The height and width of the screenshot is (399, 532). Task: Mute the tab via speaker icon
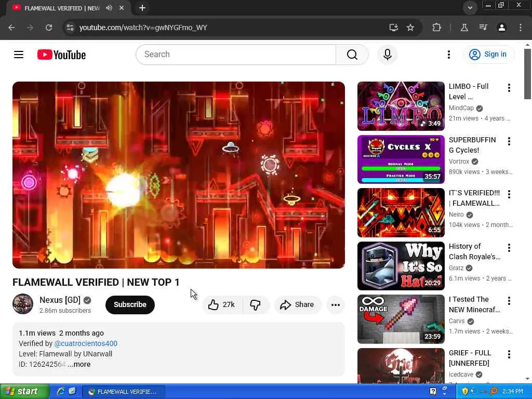(x=109, y=8)
